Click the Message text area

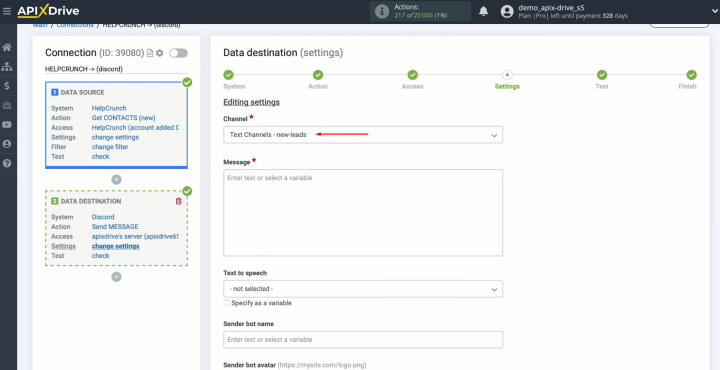[x=363, y=213]
